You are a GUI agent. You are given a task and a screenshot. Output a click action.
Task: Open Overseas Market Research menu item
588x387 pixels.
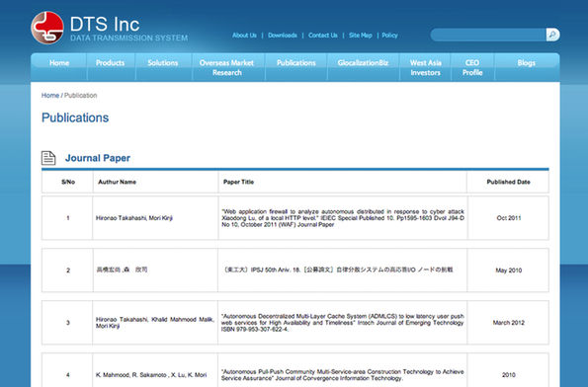[227, 68]
